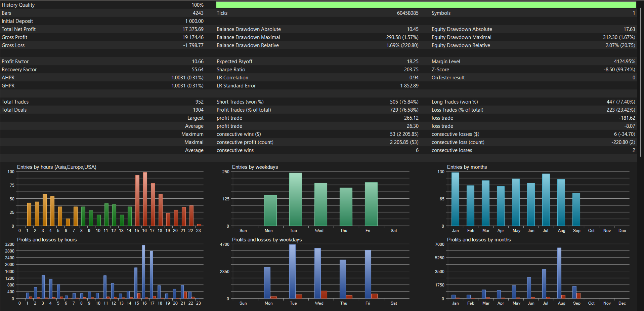This screenshot has height=311, width=644.
Task: Click the green History Quality progress bar
Action: 426,5
